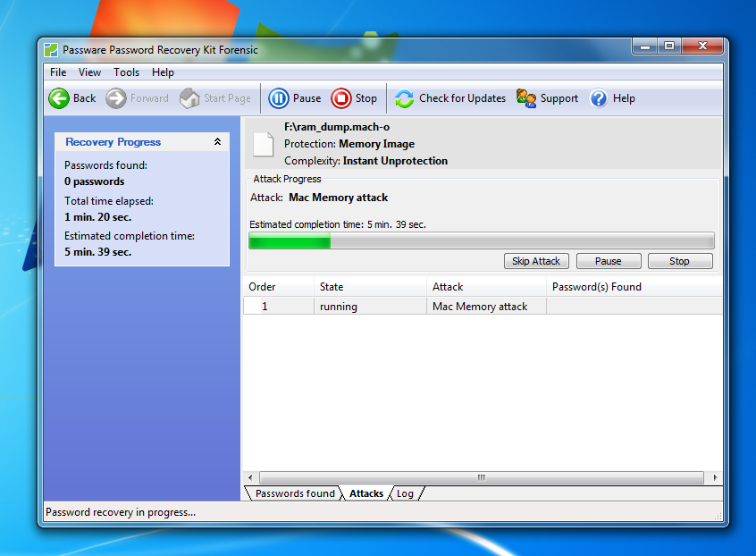The width and height of the screenshot is (756, 556).
Task: Click the Check for Updates icon
Action: pos(405,98)
